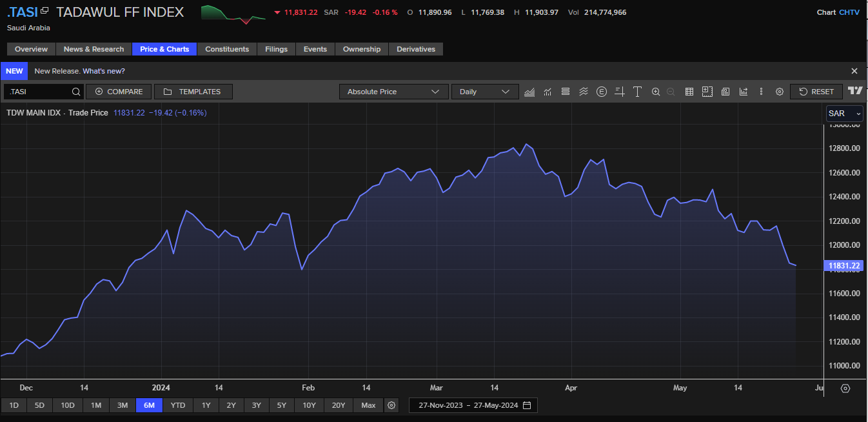Open the Daily interval dropdown
The height and width of the screenshot is (422, 868).
(x=484, y=92)
